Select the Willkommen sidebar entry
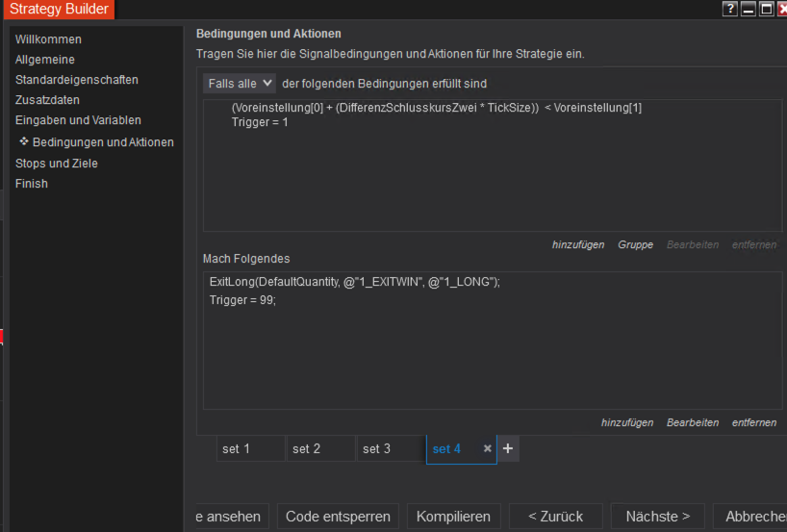Screen dimensions: 787x532 (x=48, y=39)
